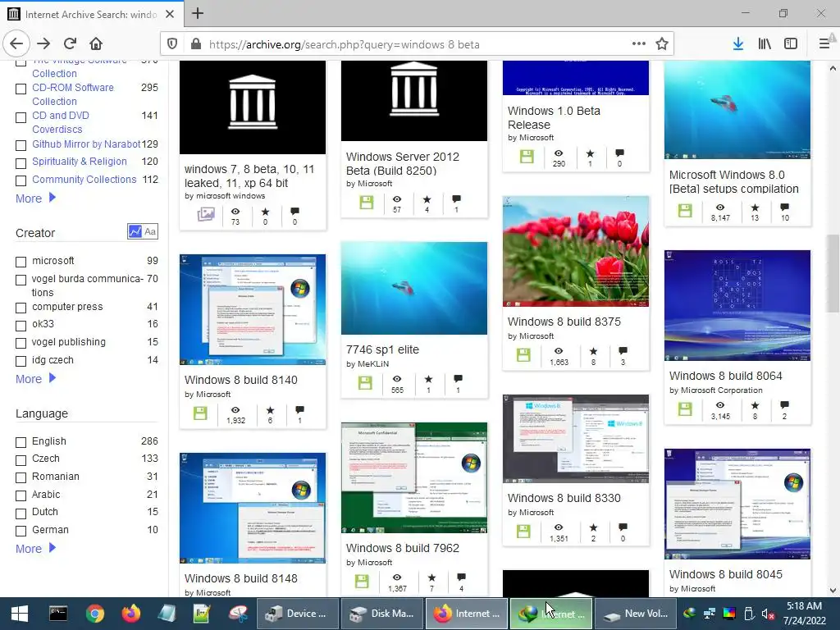Click comments icon on Windows 8 build 8064

coord(784,405)
